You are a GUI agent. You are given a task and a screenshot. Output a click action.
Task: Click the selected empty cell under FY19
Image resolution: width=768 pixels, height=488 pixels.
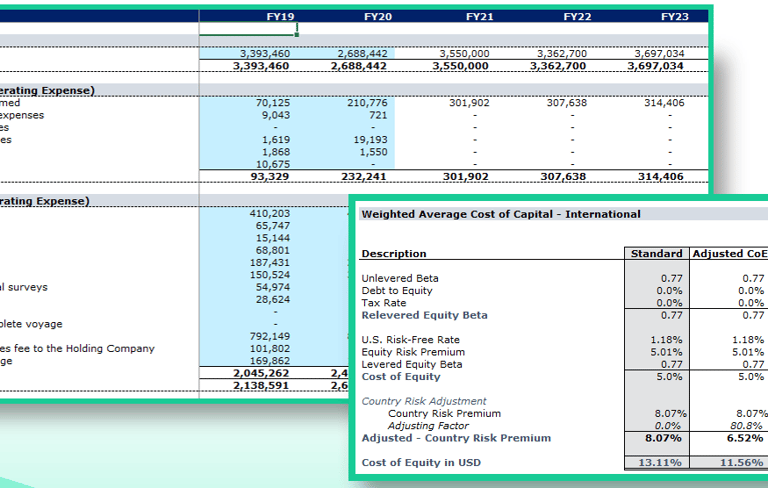pos(248,29)
